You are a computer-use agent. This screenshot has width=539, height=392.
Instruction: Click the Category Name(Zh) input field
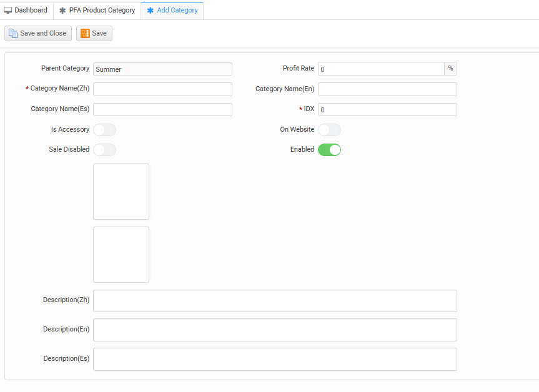pyautogui.click(x=162, y=89)
